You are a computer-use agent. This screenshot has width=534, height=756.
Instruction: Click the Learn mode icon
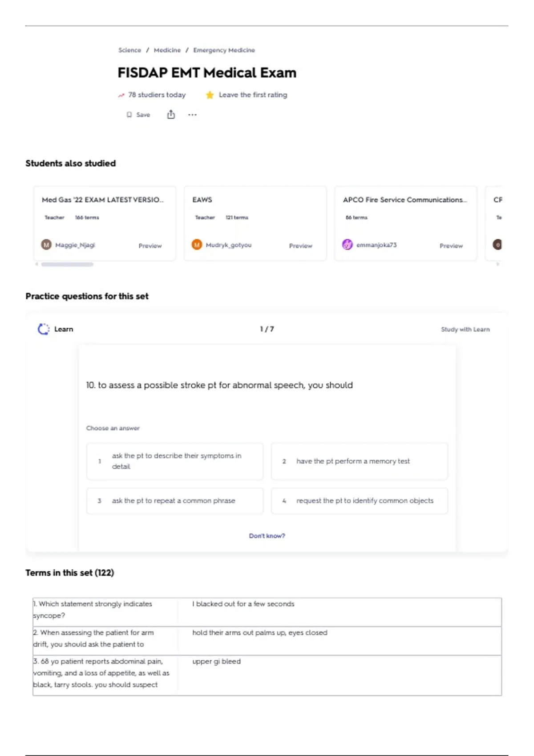[x=44, y=329]
